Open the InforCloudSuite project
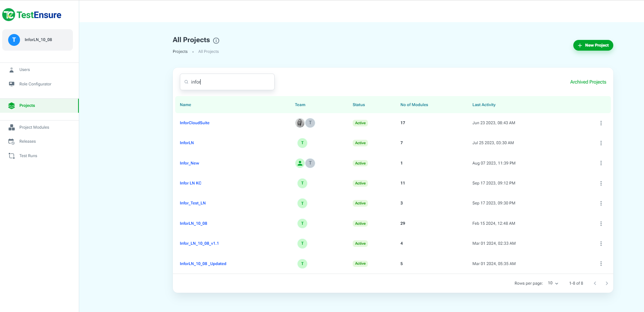This screenshot has height=312, width=644. click(x=195, y=123)
